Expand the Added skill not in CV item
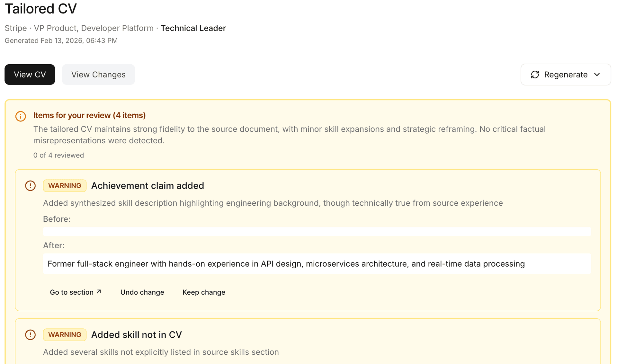The height and width of the screenshot is (364, 617). [x=137, y=334]
